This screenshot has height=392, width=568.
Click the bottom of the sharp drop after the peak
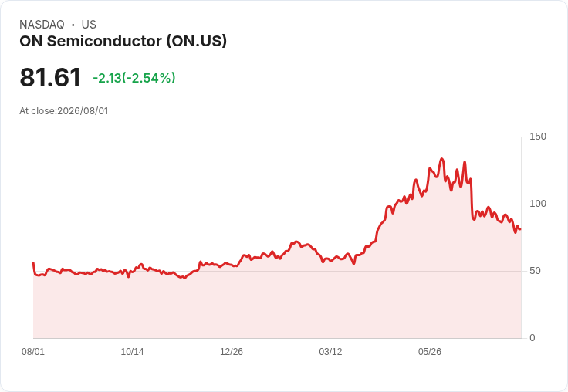tap(474, 219)
